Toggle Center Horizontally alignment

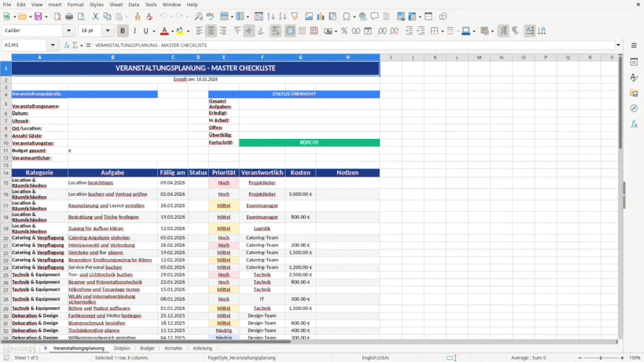pos(211,31)
